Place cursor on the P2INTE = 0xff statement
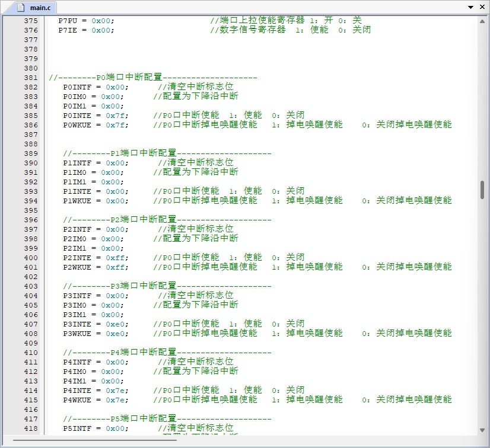 click(95, 258)
